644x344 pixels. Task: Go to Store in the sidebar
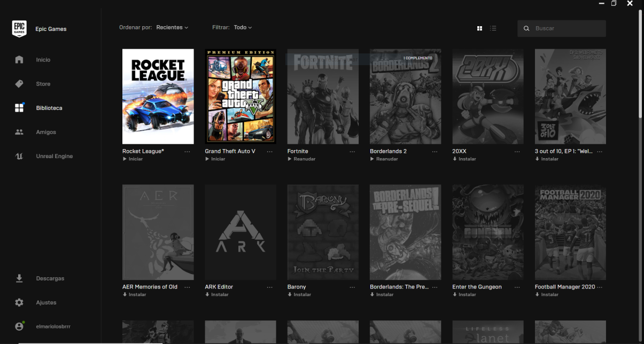[43, 84]
